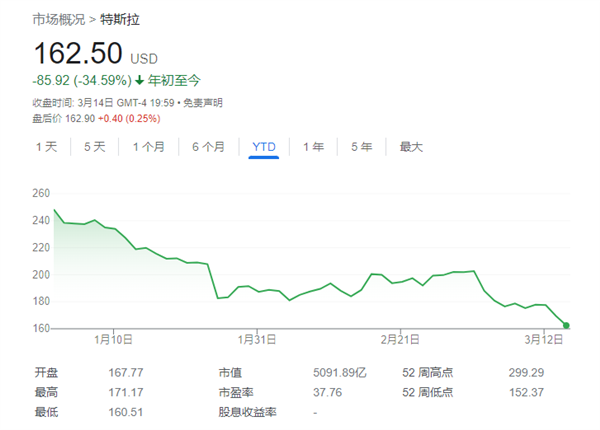Click the 260 y-axis label
This screenshot has height=430, width=600.
[41, 193]
